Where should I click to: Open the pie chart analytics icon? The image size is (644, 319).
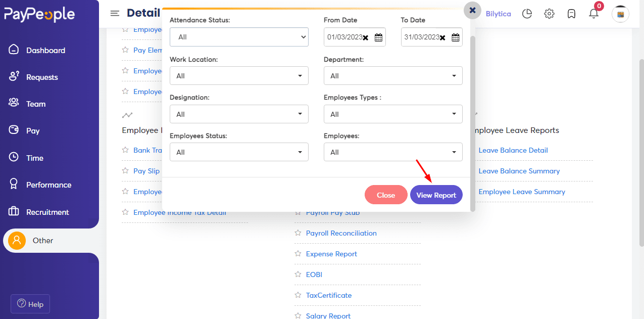pos(527,14)
